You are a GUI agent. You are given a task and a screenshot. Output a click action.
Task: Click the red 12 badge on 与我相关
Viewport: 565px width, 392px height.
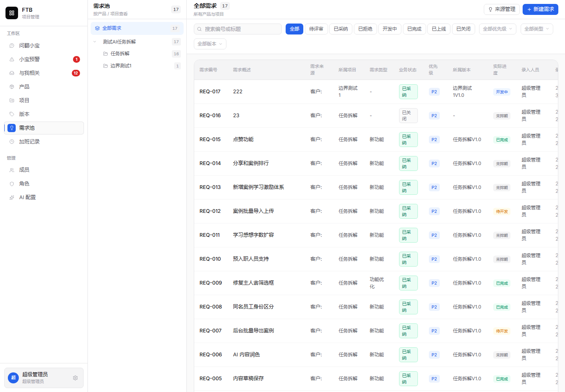[76, 73]
